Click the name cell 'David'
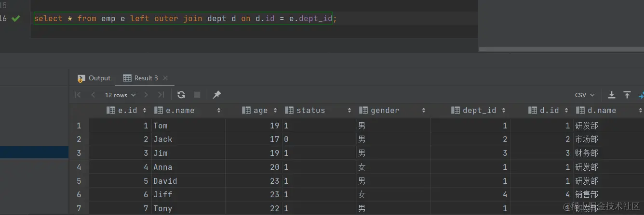 point(188,181)
